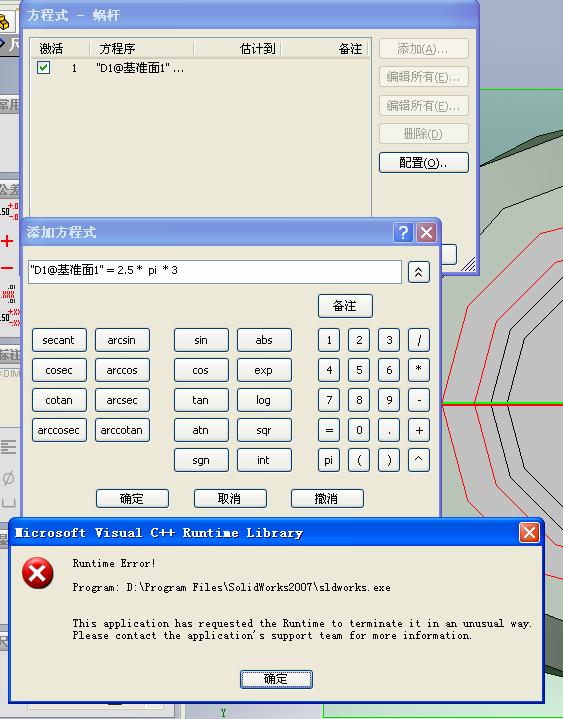Insert the arcsin function

point(122,340)
